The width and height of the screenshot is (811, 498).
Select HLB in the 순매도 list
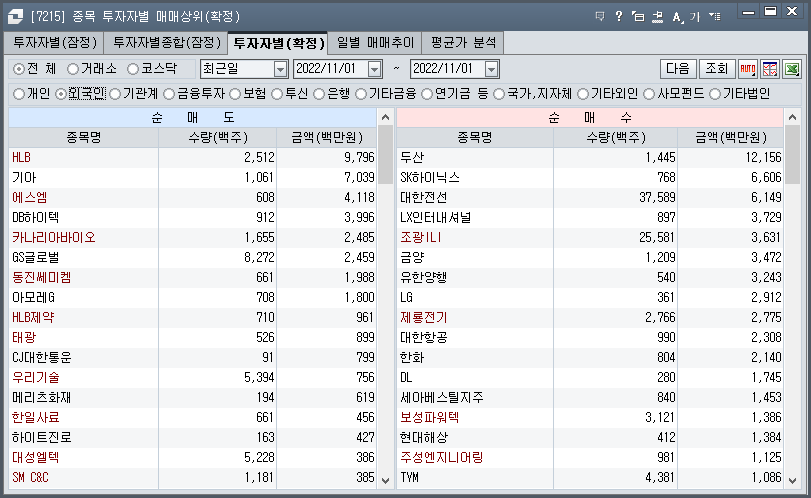(22, 157)
